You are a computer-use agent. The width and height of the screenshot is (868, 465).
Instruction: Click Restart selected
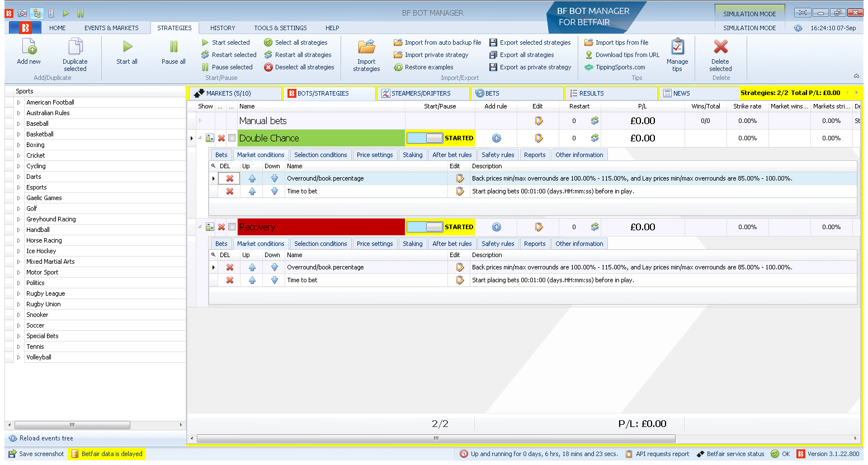point(229,55)
